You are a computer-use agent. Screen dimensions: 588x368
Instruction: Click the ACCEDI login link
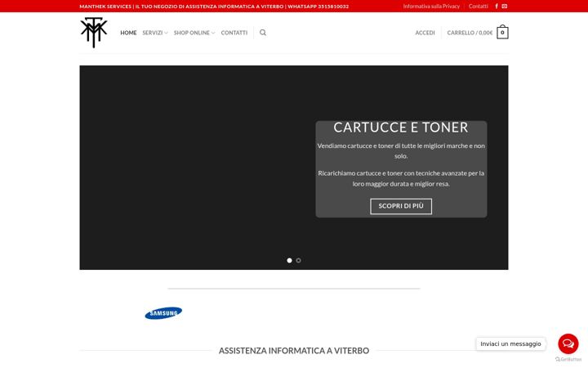[x=425, y=33]
